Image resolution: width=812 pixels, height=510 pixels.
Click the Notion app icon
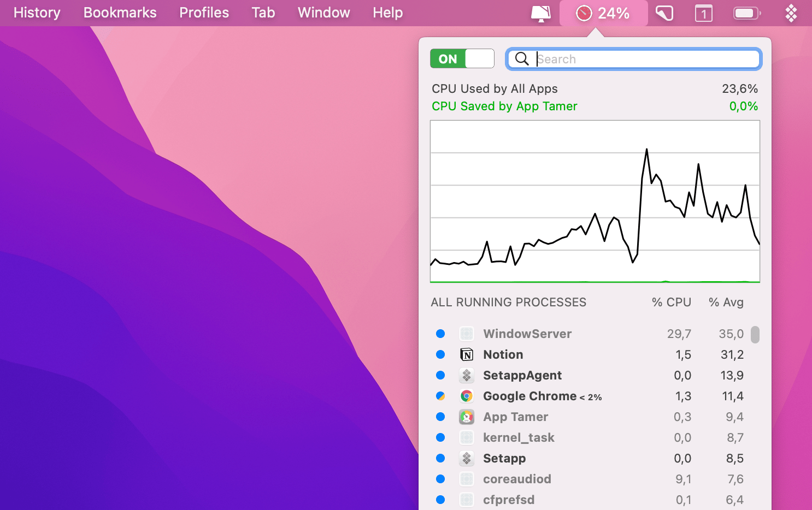pyautogui.click(x=467, y=354)
